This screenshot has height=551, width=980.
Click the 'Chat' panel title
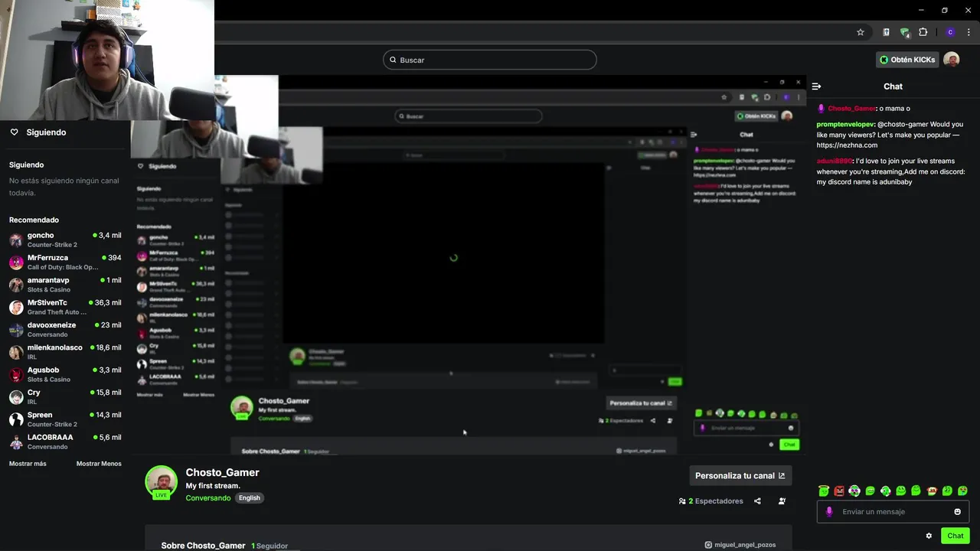[x=893, y=86]
